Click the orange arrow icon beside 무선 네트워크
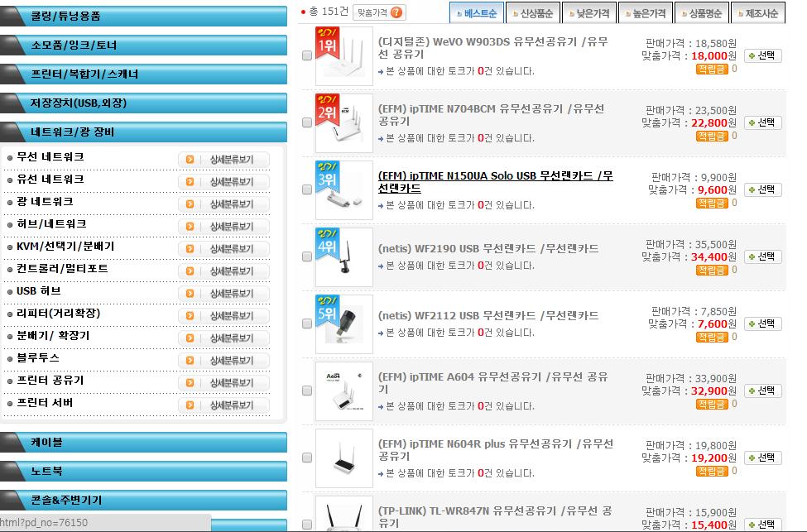Viewport: 807px width, 532px height. 190,159
